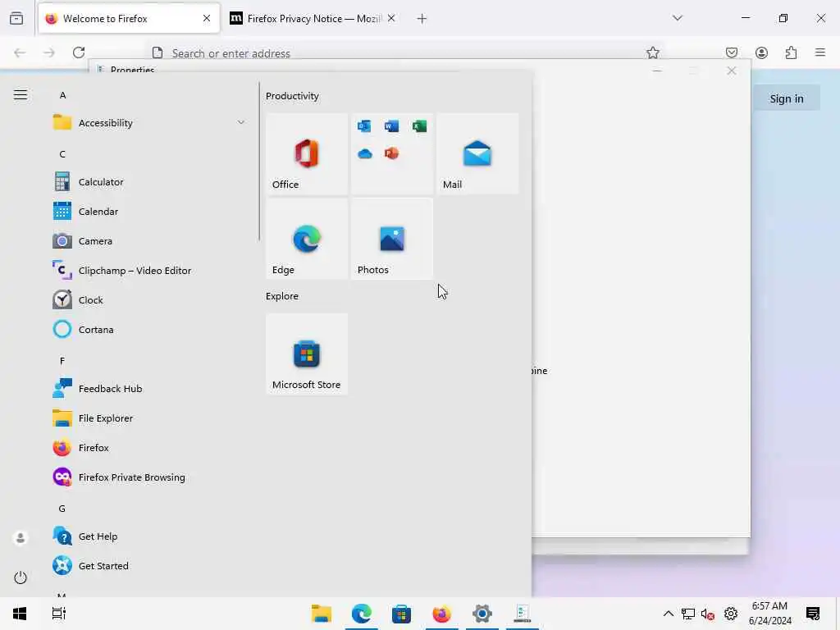Open the Firefox application menu

point(820,52)
